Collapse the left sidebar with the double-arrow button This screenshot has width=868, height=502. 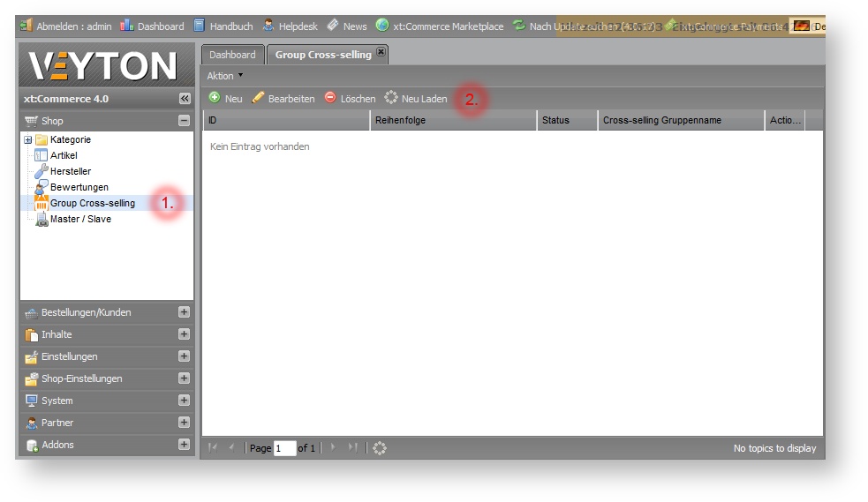pyautogui.click(x=184, y=99)
